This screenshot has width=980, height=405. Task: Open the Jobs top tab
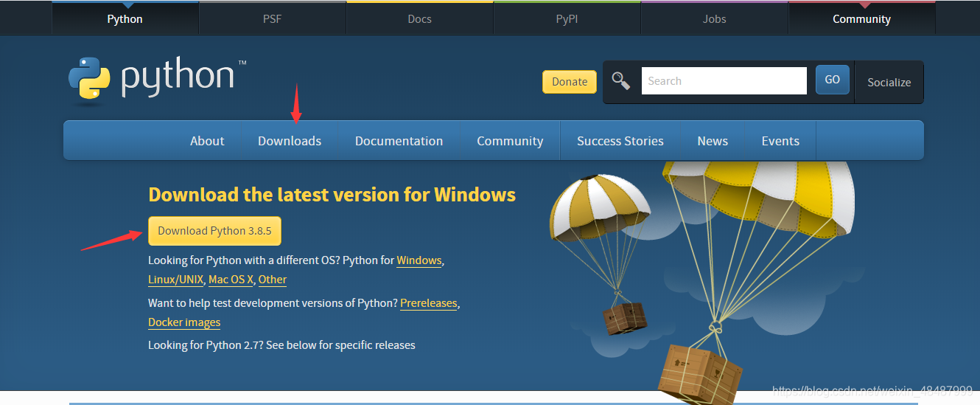[x=714, y=18]
